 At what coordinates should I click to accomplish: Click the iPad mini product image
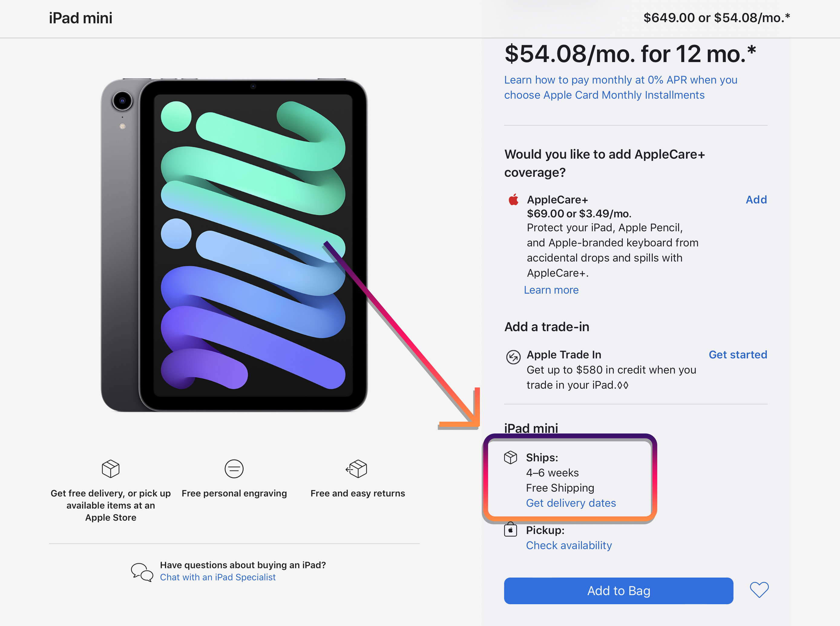tap(234, 245)
